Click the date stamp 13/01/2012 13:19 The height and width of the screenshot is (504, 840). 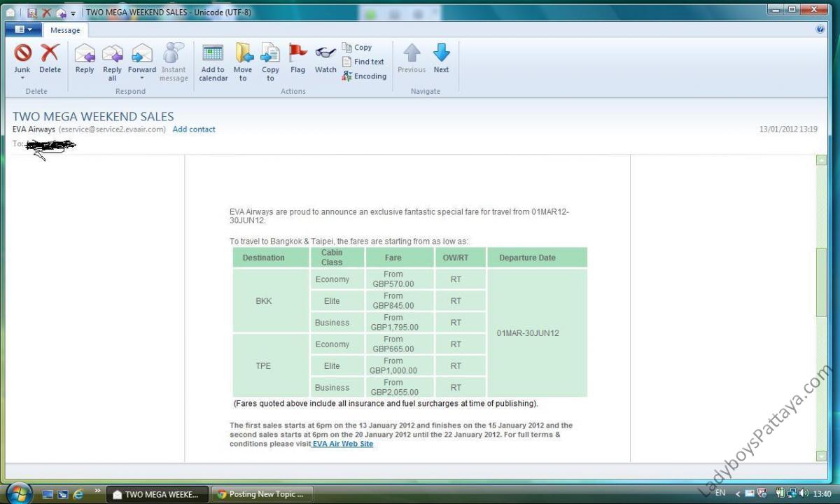pos(788,129)
